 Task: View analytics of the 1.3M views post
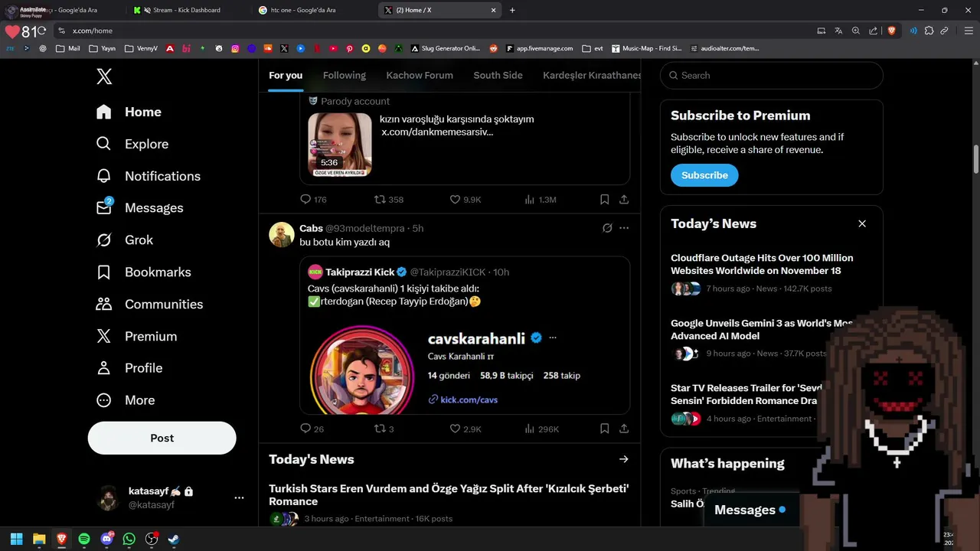pos(540,199)
